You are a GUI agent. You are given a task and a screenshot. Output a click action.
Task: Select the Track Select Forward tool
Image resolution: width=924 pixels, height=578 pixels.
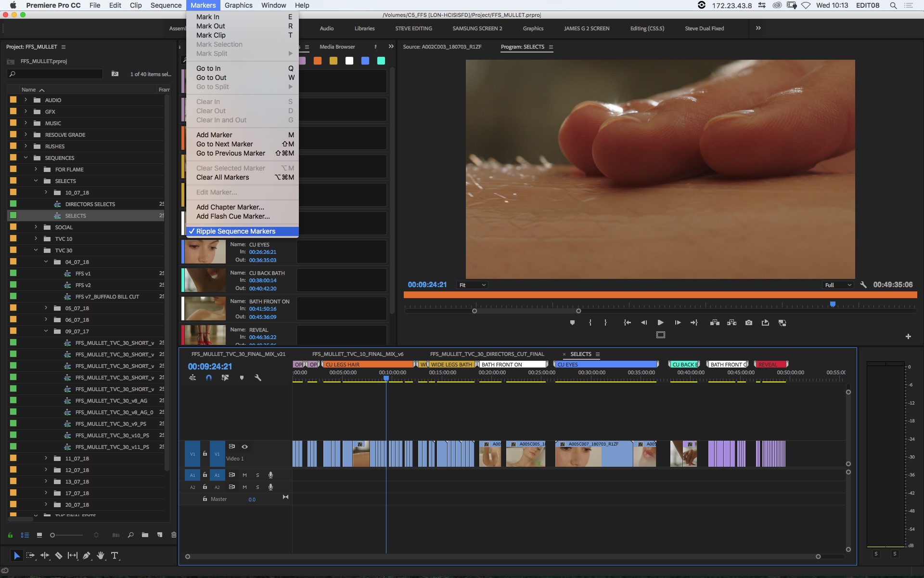point(30,555)
